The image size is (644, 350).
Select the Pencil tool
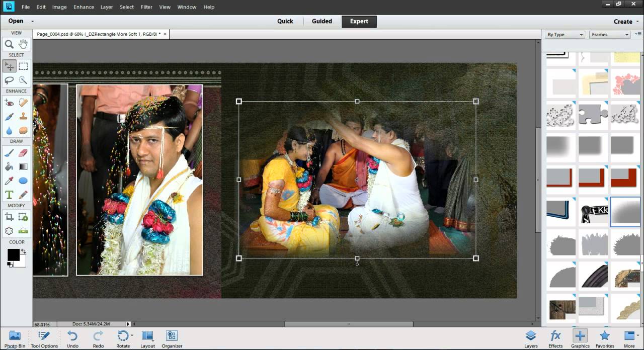pos(23,195)
